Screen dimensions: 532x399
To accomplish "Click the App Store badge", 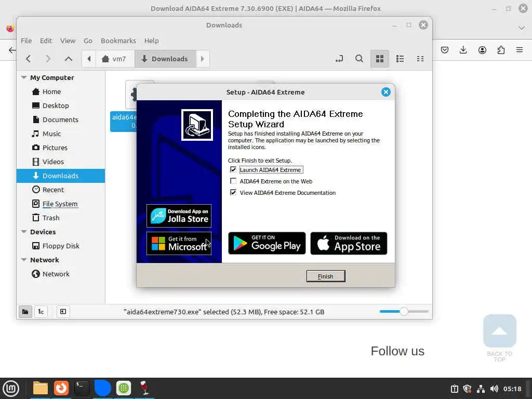I will point(349,243).
